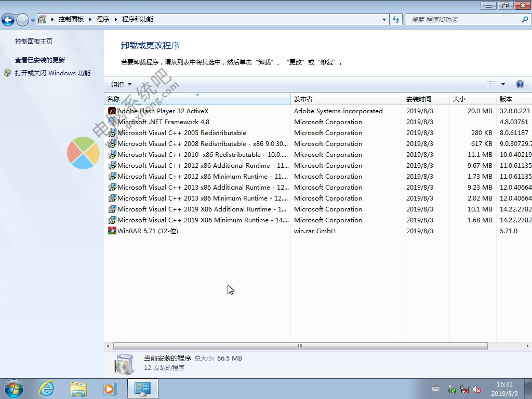The width and height of the screenshot is (532, 399).
Task: Click the Visual C++ 2019 Additional Runtime icon
Action: click(112, 209)
